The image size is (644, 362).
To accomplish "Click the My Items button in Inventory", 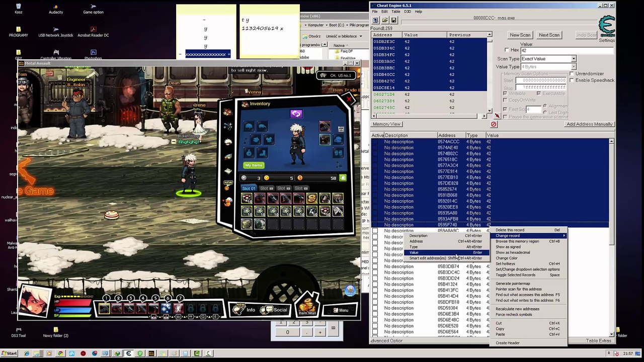I will point(254,165).
